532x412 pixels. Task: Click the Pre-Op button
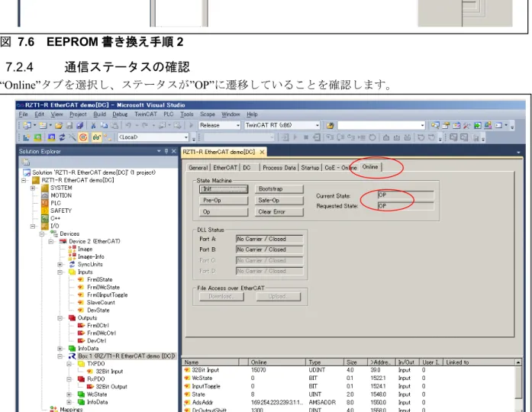[x=223, y=201]
